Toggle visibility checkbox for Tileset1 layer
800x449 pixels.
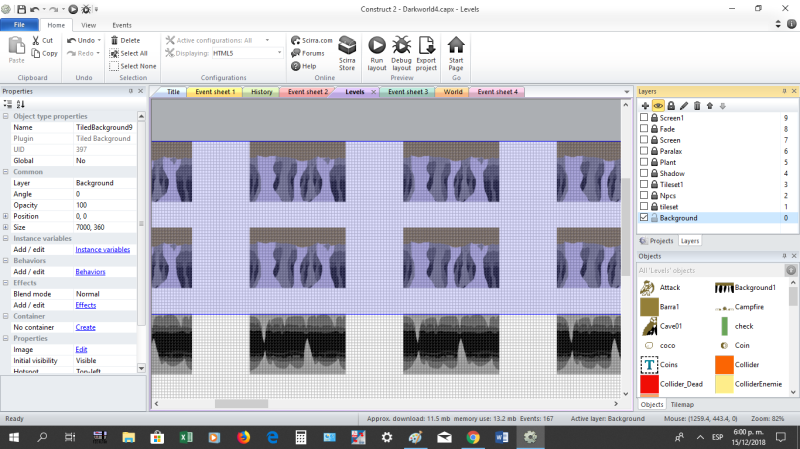coord(644,184)
